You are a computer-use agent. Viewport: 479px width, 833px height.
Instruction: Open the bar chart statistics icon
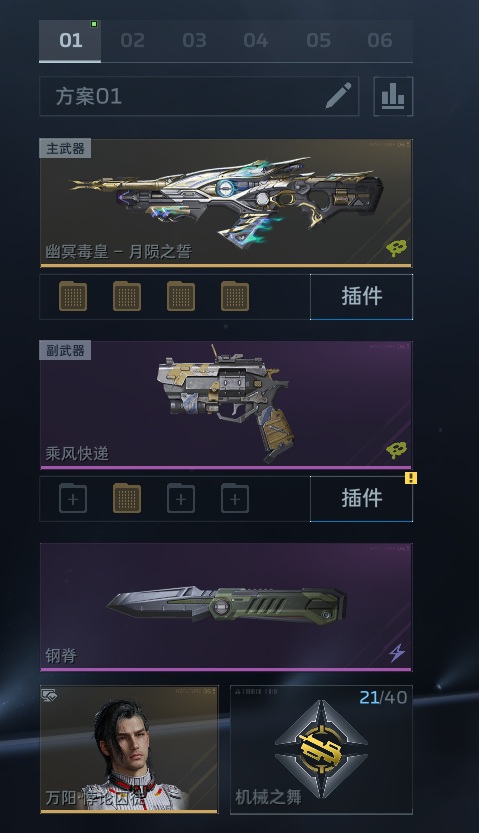pos(393,96)
